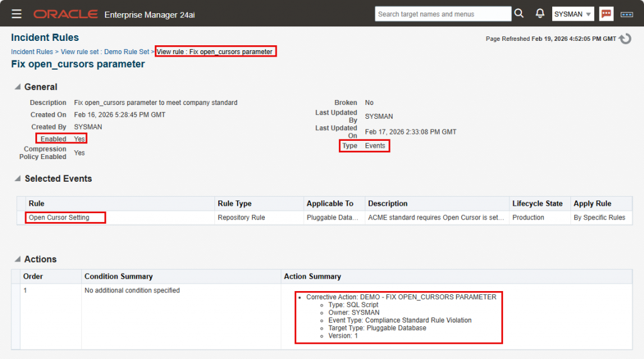This screenshot has height=359, width=644.
Task: Open the notifications bell
Action: (540, 14)
